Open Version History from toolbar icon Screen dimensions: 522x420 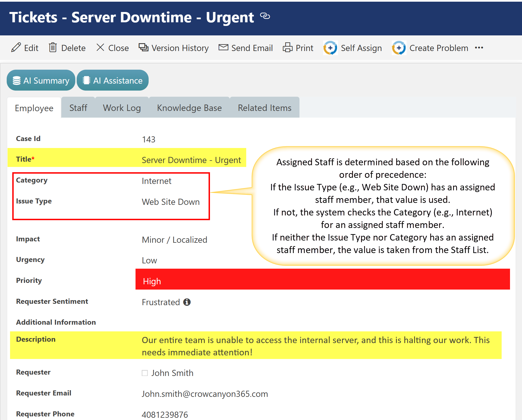pyautogui.click(x=144, y=48)
